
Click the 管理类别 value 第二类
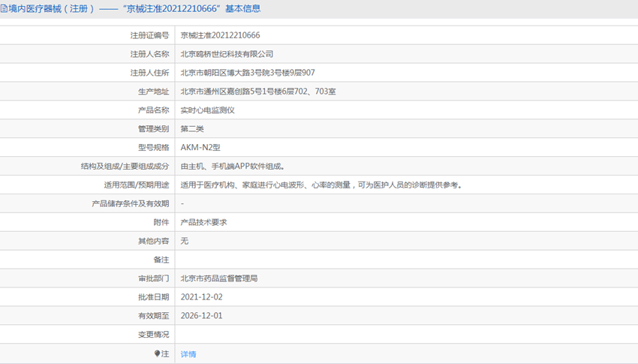point(192,129)
